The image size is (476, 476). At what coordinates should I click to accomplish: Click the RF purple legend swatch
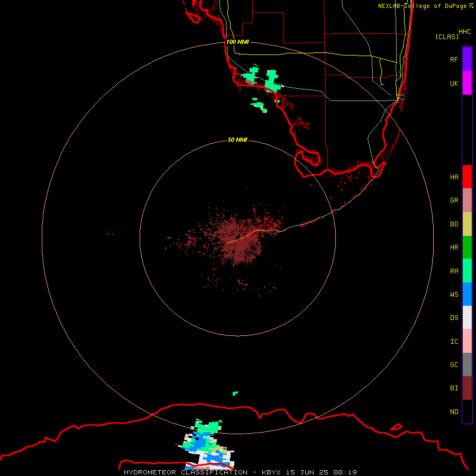coord(467,59)
